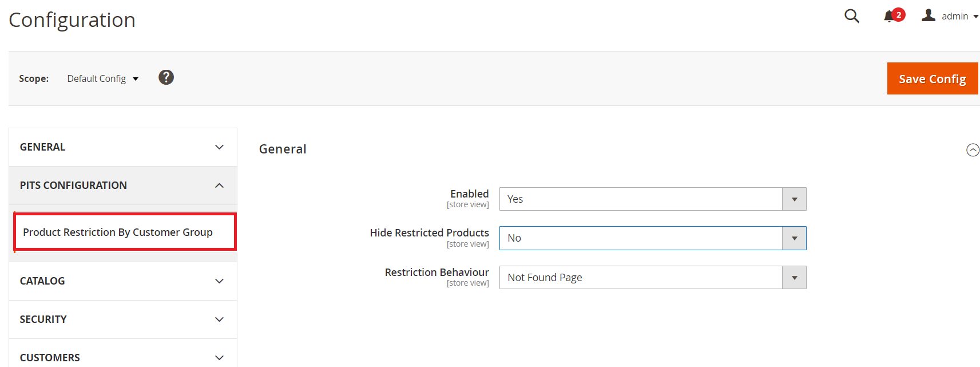Click the scope help question mark icon
This screenshot has height=367, width=980.
(166, 77)
